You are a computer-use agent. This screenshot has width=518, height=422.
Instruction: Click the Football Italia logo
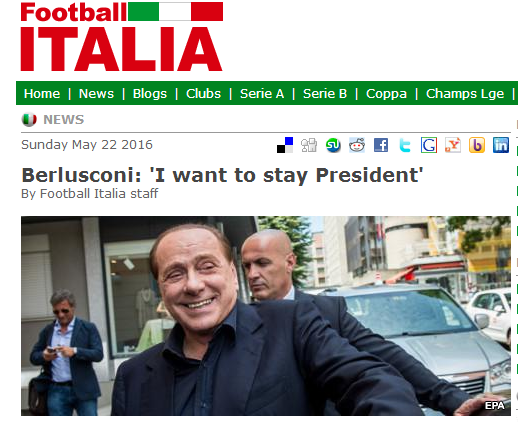[122, 36]
